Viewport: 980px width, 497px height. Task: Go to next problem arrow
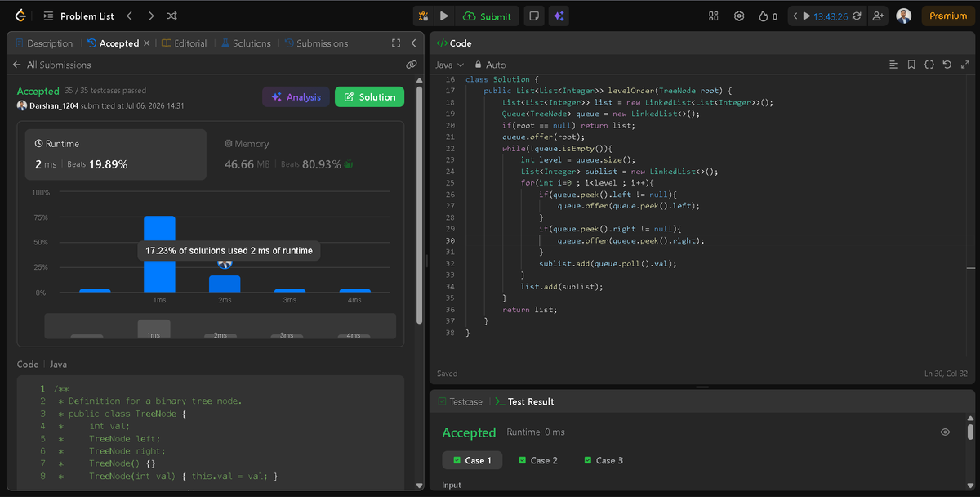point(151,16)
